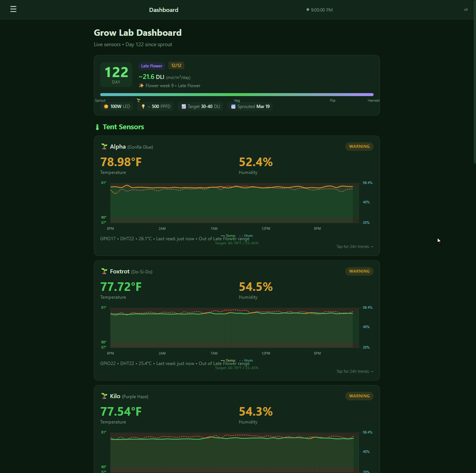
Task: Click the v6 version label
Action: 466,10
